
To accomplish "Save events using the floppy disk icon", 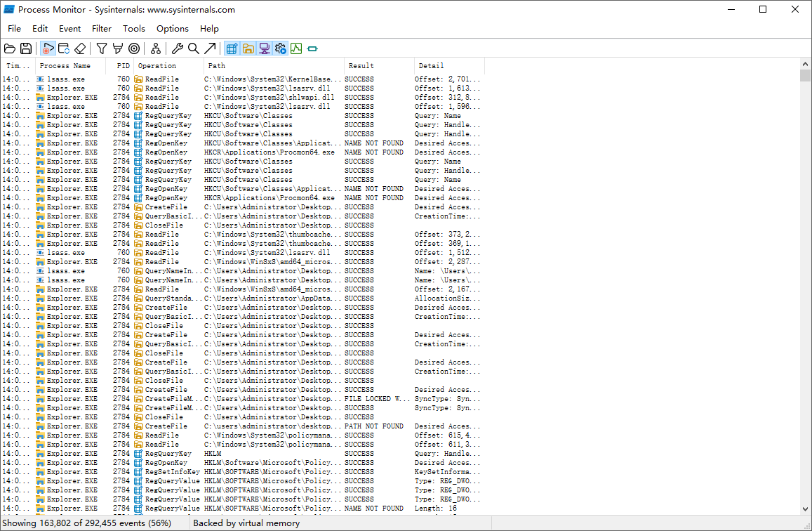I will click(26, 48).
